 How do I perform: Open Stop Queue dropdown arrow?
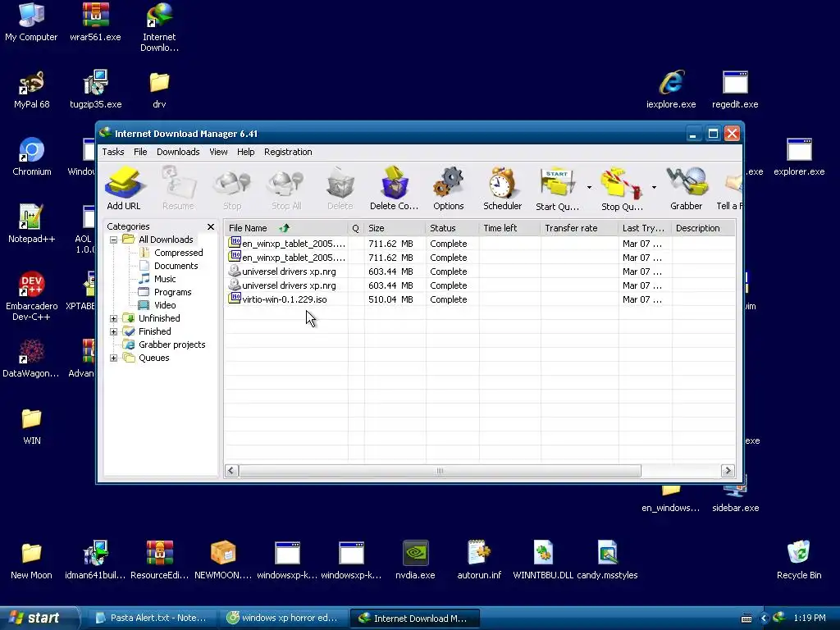coord(654,188)
